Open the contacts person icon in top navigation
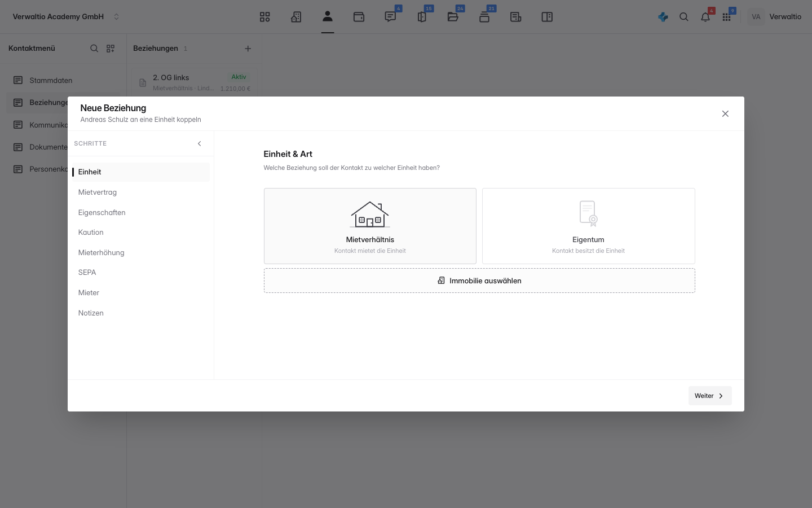Viewport: 812px width, 508px height. click(x=328, y=16)
